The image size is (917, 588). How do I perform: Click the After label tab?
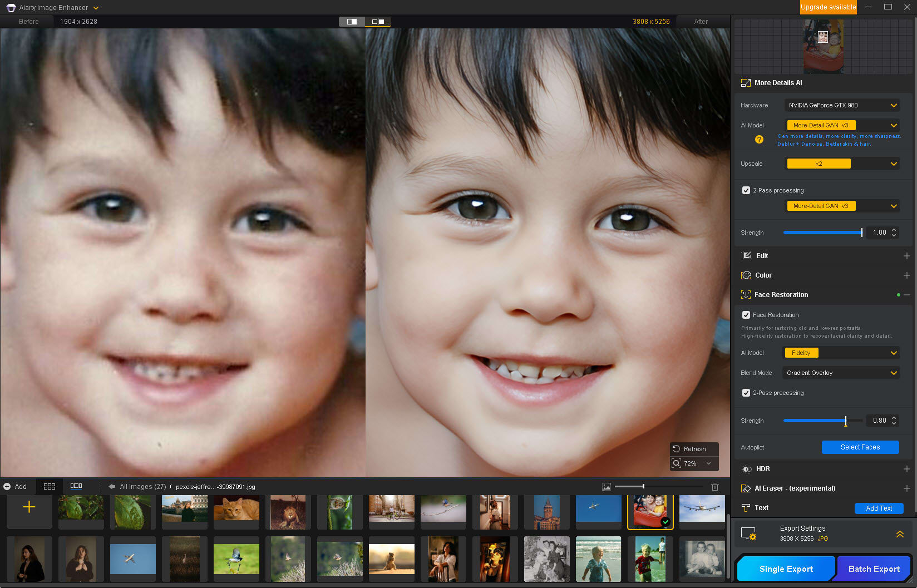pyautogui.click(x=701, y=22)
